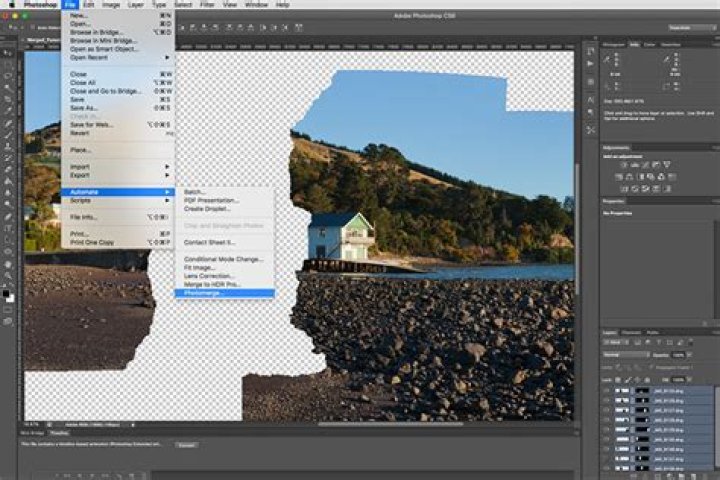The image size is (720, 480).
Task: Click Merge to HDR Pro menu entry
Action: coord(213,285)
